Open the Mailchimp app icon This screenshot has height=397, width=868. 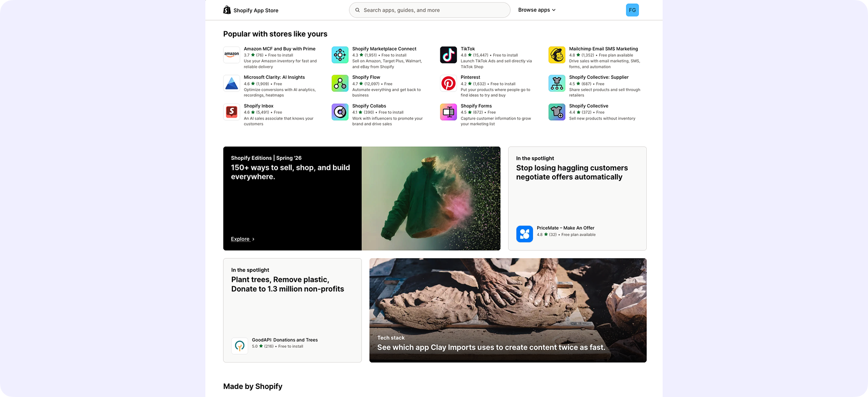(x=557, y=55)
